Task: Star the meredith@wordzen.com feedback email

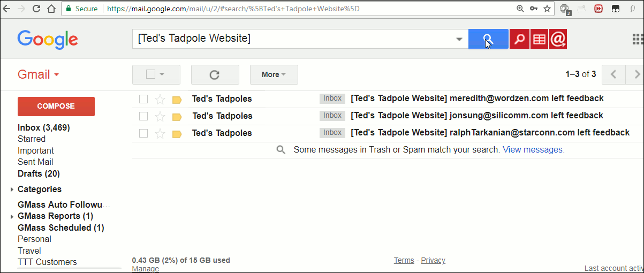Action: [160, 99]
